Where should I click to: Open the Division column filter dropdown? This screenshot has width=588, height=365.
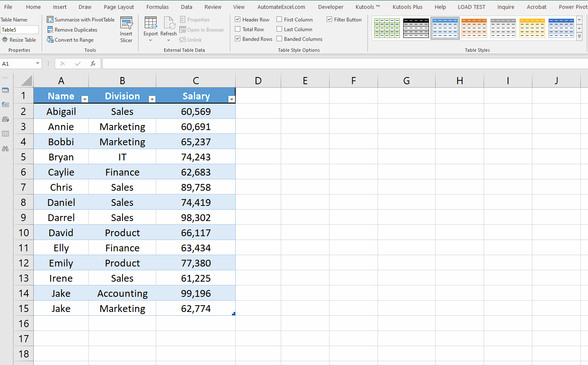tap(152, 99)
